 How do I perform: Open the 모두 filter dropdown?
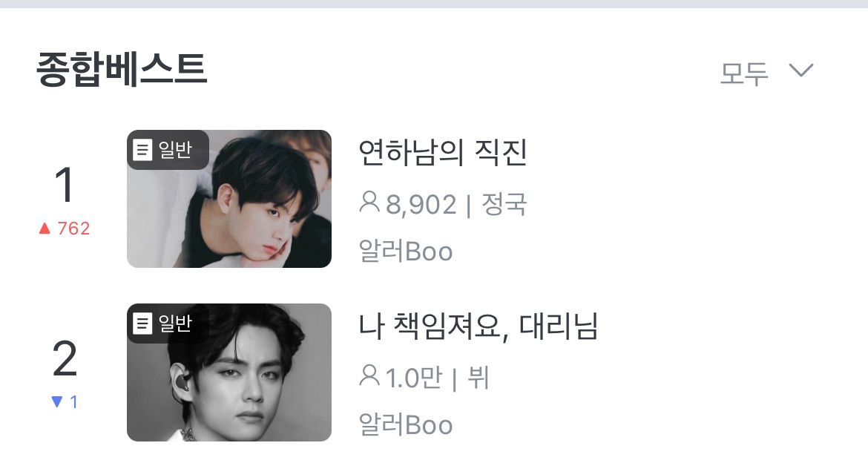[x=766, y=72]
